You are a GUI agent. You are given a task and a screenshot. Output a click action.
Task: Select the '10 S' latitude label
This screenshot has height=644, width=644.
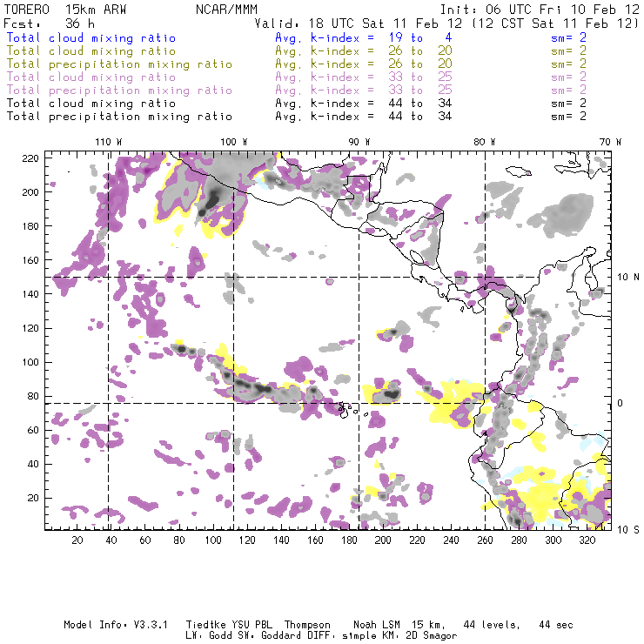(x=628, y=529)
